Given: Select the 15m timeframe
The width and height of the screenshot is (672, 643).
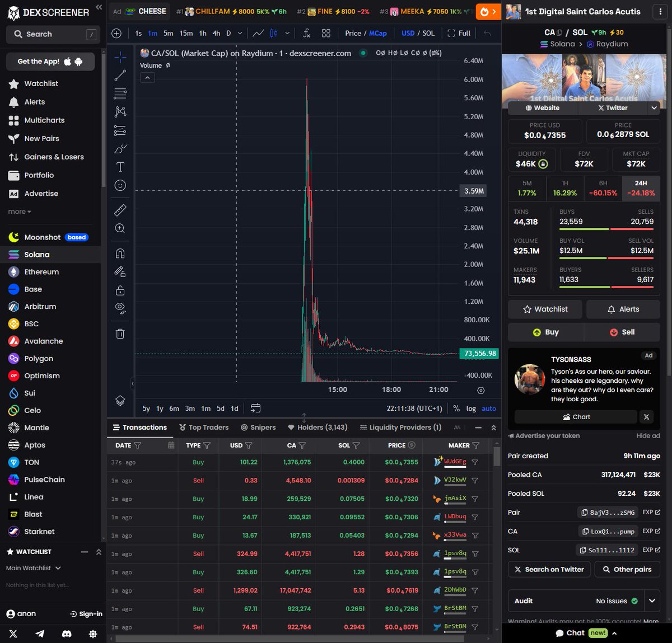Looking at the screenshot, I should coord(186,34).
